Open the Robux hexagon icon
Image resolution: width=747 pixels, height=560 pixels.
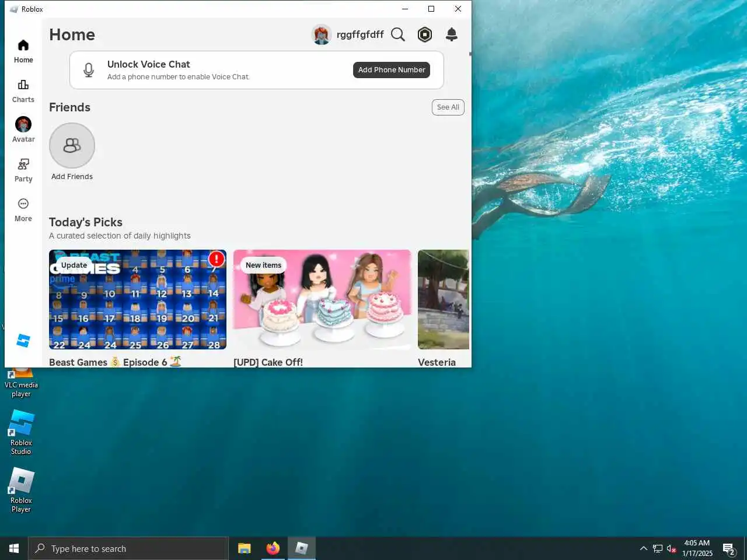[x=425, y=35]
